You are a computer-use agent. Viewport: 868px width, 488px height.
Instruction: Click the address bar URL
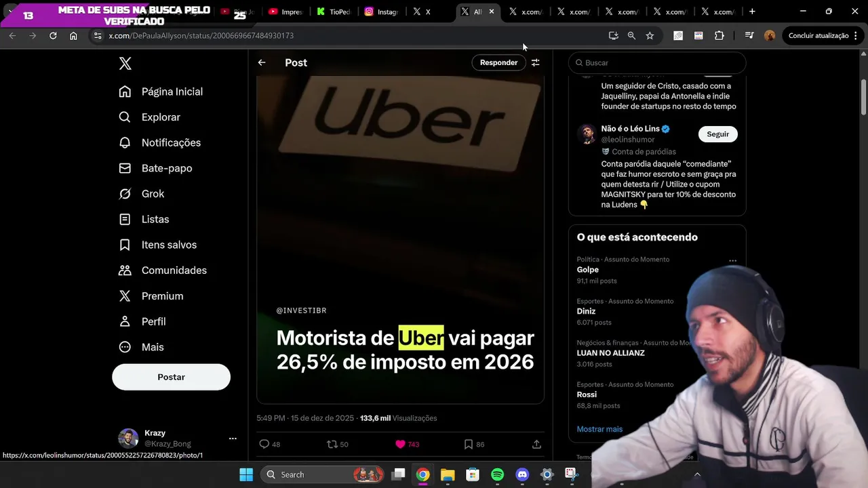coord(201,35)
